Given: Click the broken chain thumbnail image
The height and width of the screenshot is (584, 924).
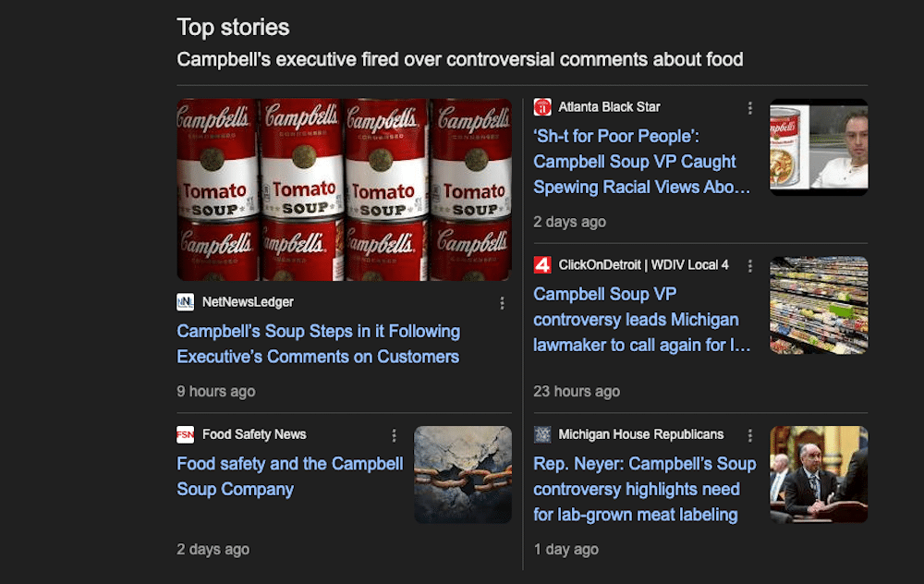Looking at the screenshot, I should coord(462,475).
